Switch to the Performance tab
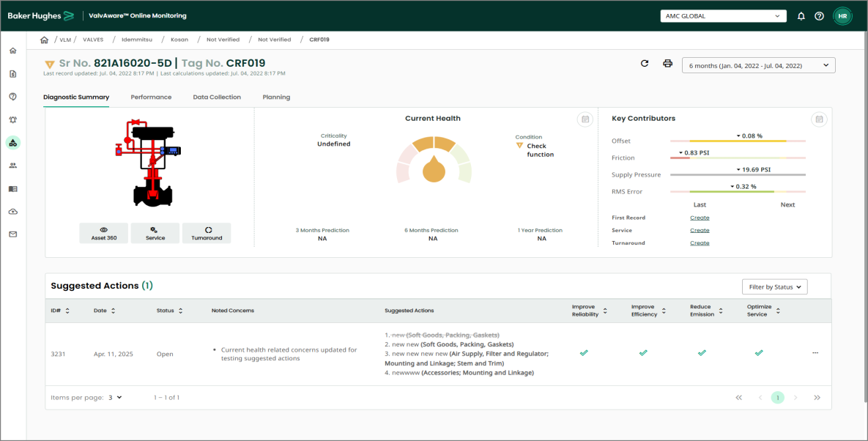 151,97
